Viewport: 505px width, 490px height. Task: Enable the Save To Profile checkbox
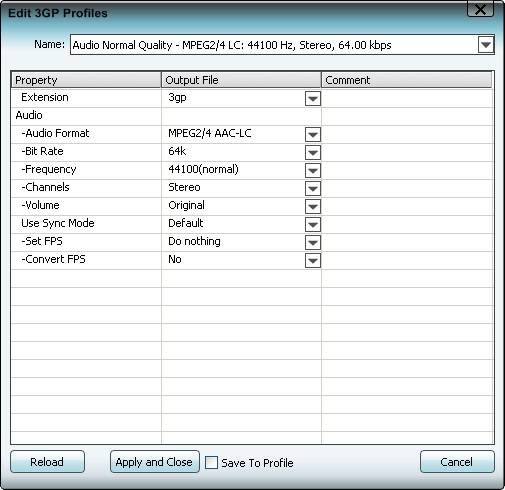click(x=211, y=463)
